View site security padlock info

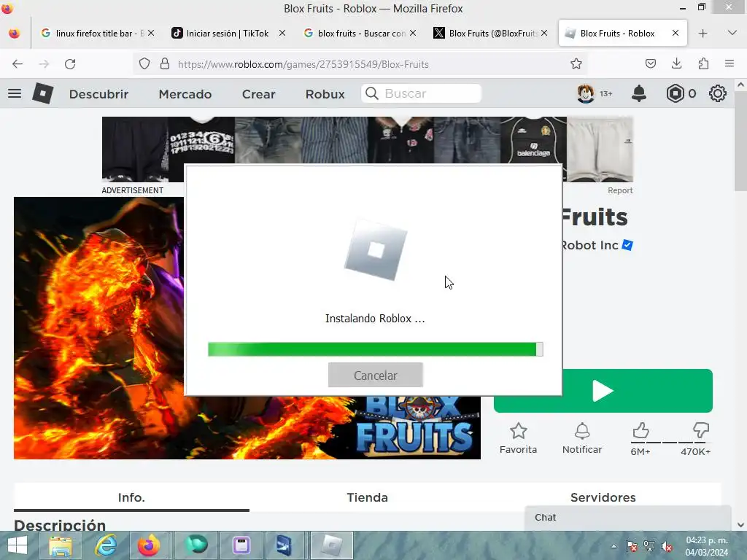click(x=165, y=64)
